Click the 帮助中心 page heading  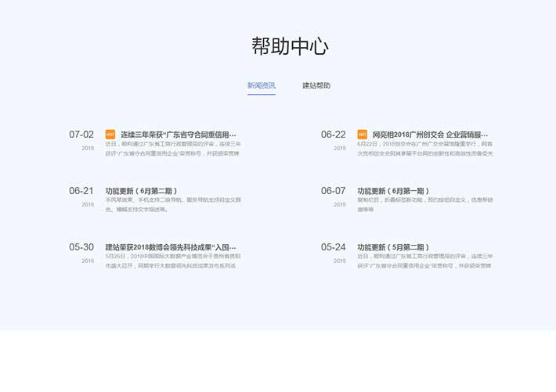click(x=278, y=46)
